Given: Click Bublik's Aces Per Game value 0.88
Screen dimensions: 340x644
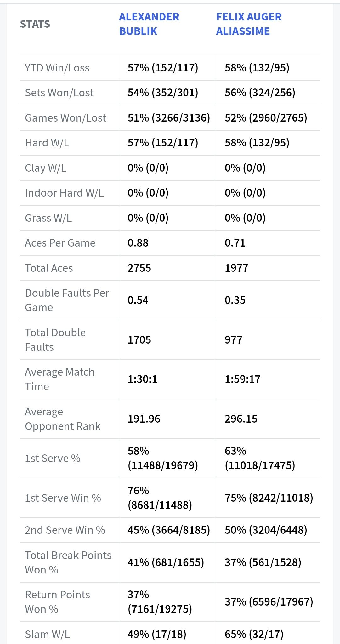Looking at the screenshot, I should (x=138, y=243).
